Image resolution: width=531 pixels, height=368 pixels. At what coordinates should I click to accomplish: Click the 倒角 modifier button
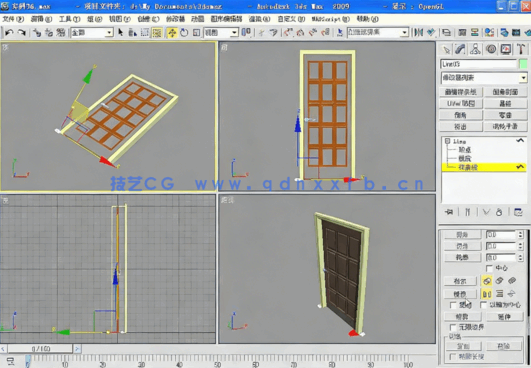pos(461,115)
